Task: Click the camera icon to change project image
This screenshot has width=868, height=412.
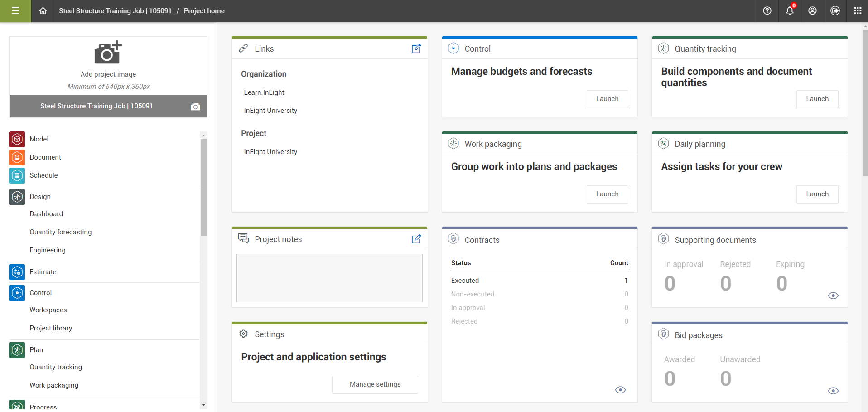Action: tap(195, 107)
